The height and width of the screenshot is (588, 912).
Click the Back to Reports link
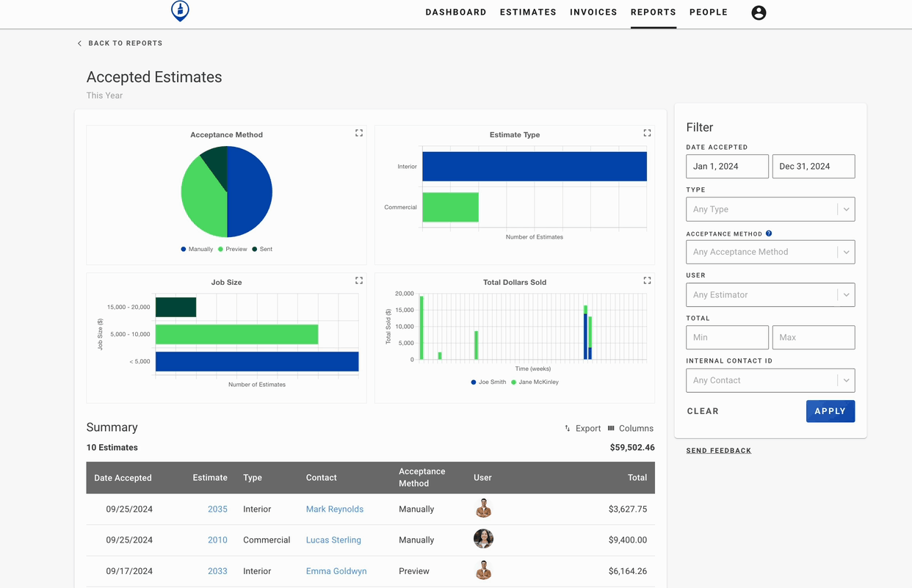pos(126,43)
